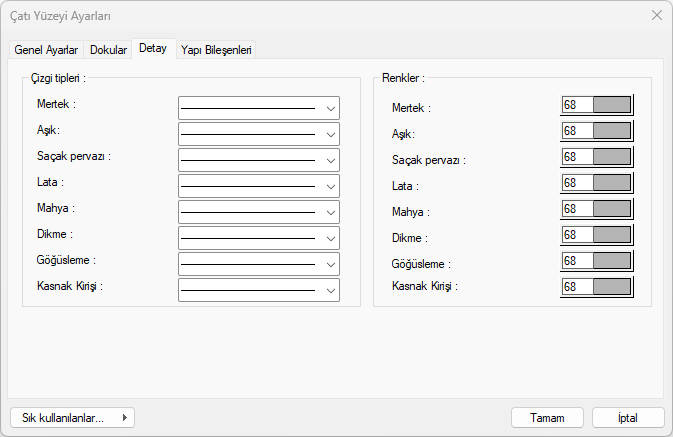Image resolution: width=673 pixels, height=437 pixels.
Task: Open the Mertek line type dropdown
Action: (x=329, y=108)
